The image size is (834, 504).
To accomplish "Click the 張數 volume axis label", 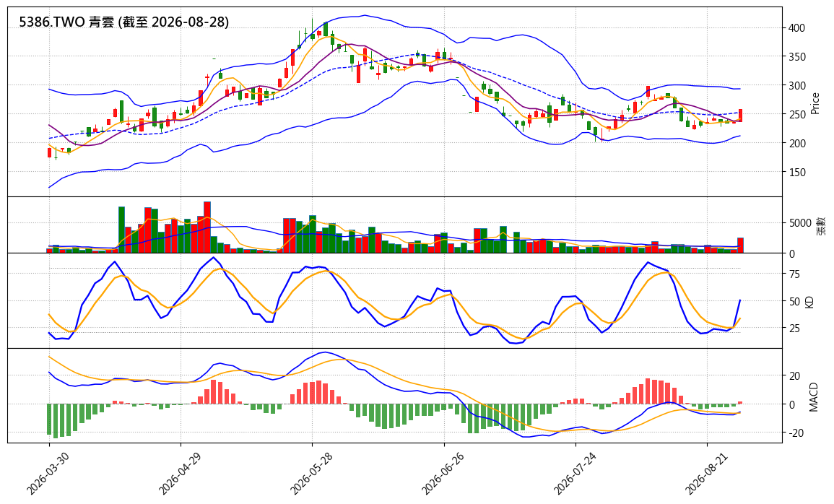I will click(x=820, y=225).
